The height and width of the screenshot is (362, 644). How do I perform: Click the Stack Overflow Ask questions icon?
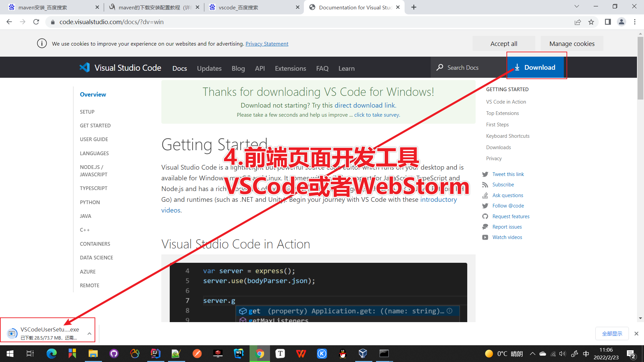[485, 195]
